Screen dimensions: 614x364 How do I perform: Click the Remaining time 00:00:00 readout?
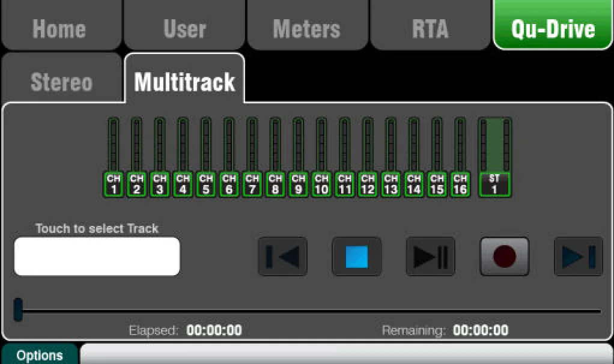point(481,330)
